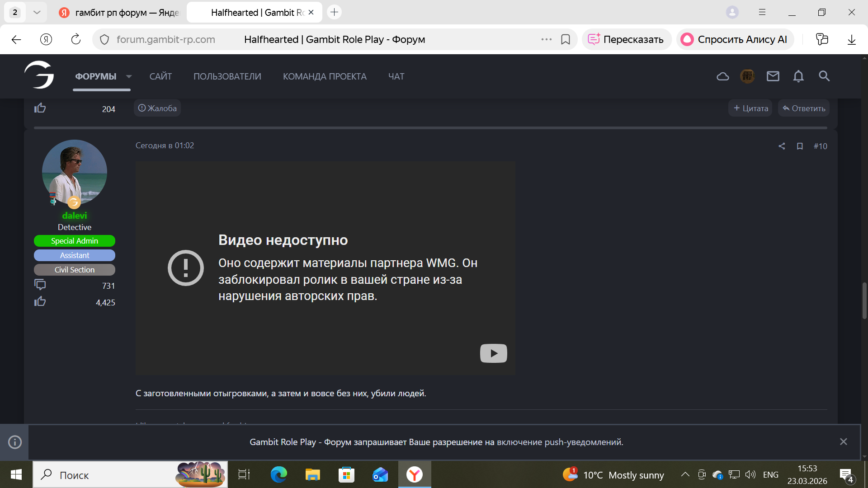This screenshot has height=488, width=868.
Task: Click dalevi user avatar
Action: (x=75, y=172)
